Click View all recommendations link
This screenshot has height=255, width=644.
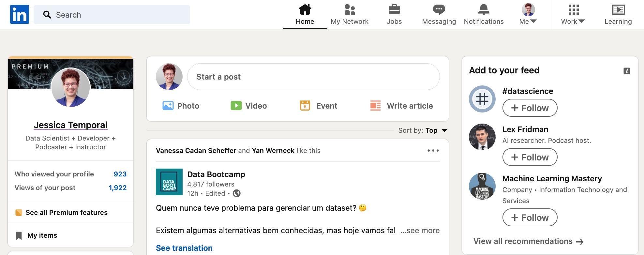coord(528,241)
